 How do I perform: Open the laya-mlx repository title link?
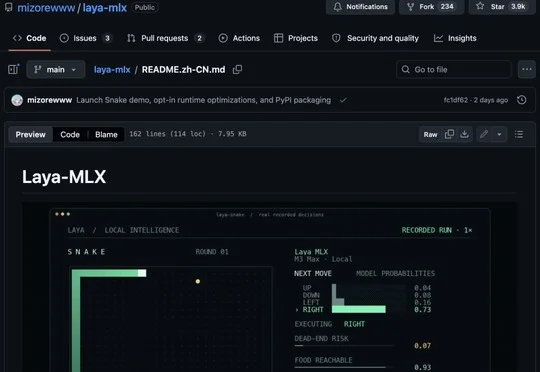(x=105, y=8)
